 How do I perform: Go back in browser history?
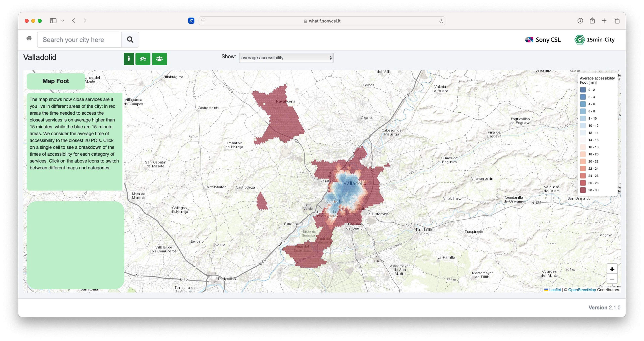(x=73, y=21)
